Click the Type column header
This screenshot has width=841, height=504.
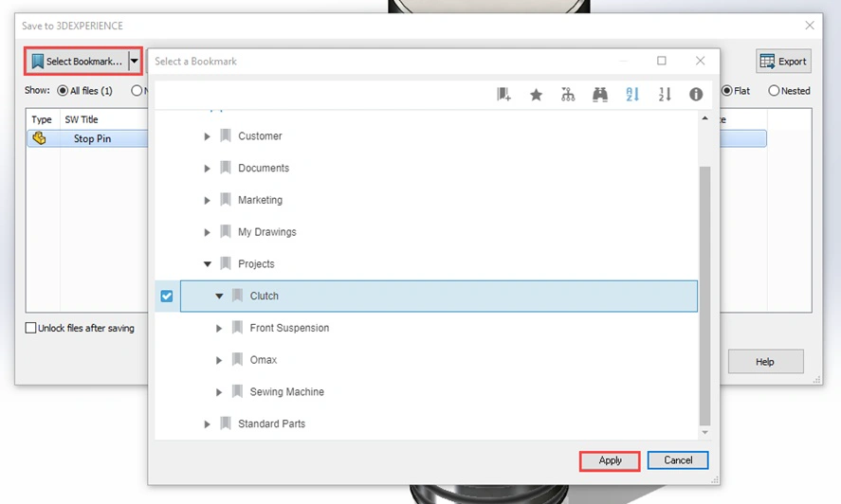pyautogui.click(x=42, y=119)
